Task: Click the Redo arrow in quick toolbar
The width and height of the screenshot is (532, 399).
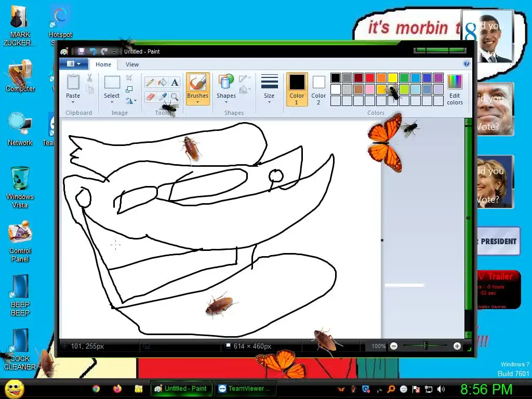Action: tap(104, 51)
